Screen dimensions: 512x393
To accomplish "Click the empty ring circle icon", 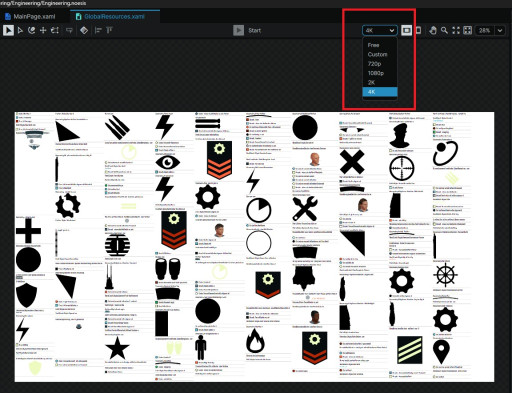I will (x=259, y=243).
